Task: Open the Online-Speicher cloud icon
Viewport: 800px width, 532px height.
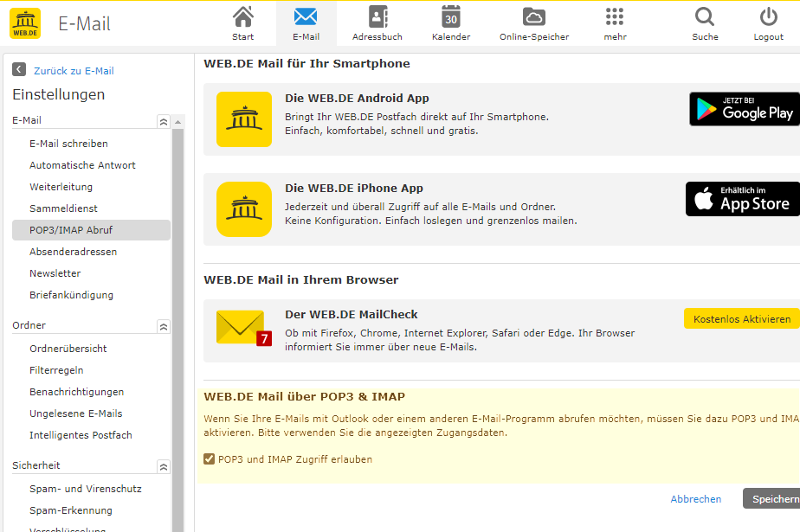Action: point(534,16)
